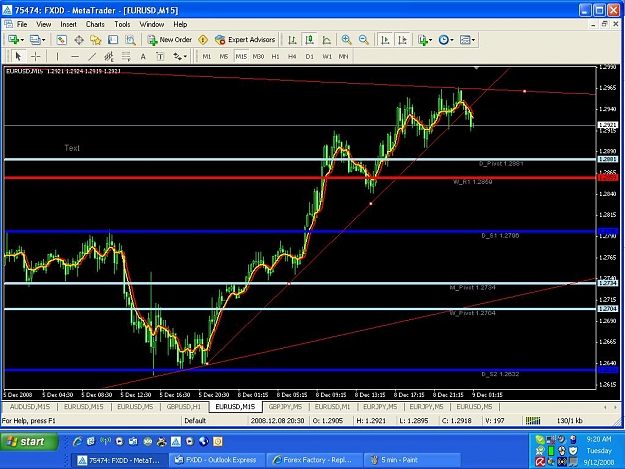Launch Internet Explorer from quick launch
This screenshot has height=469, width=625.
(77, 442)
